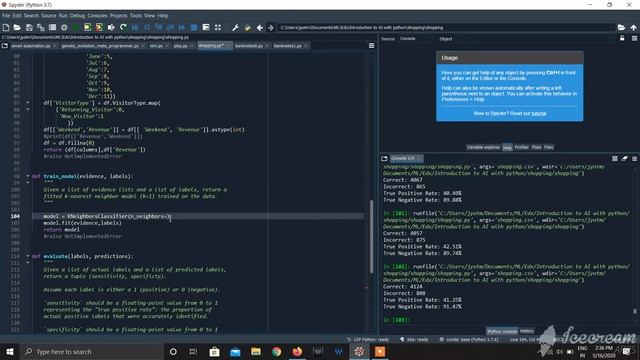
Task: Open the Source menu
Action: (x=48, y=16)
